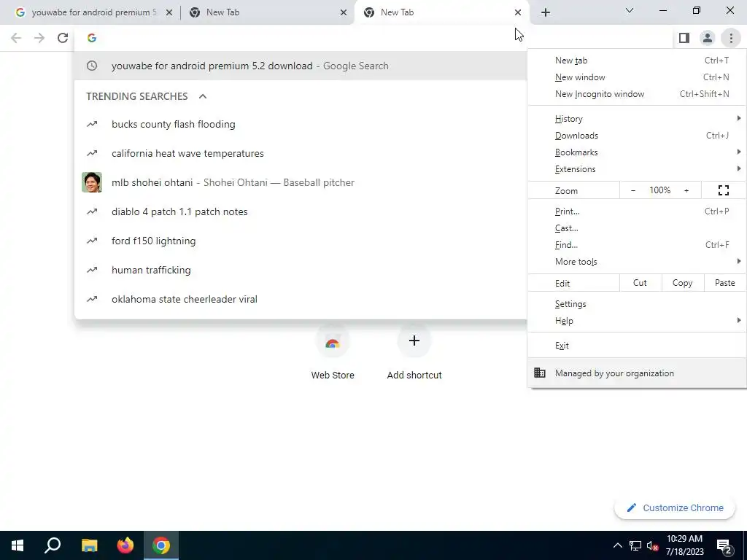Screen dimensions: 747x560
Task: Expand the Extensions submenu
Action: [637, 169]
